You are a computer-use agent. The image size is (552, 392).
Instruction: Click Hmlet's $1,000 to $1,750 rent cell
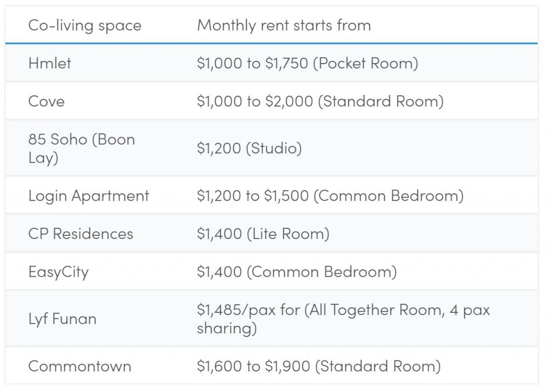click(x=307, y=63)
